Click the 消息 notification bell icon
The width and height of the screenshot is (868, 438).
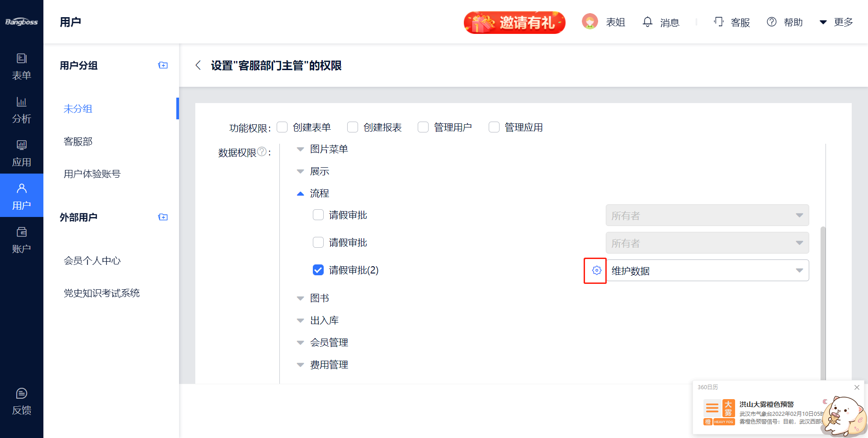647,22
